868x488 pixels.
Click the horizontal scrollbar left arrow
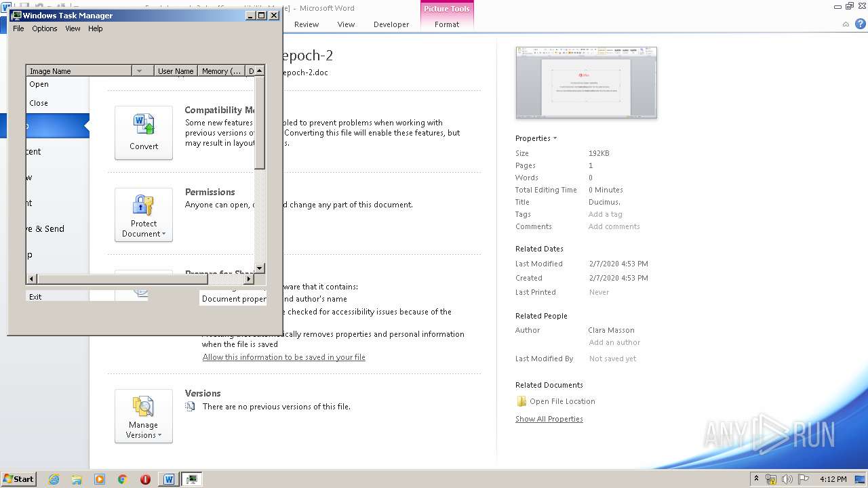point(32,279)
